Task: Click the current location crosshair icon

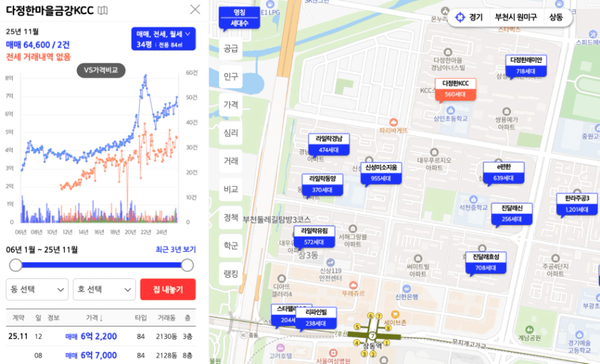Action: point(460,18)
